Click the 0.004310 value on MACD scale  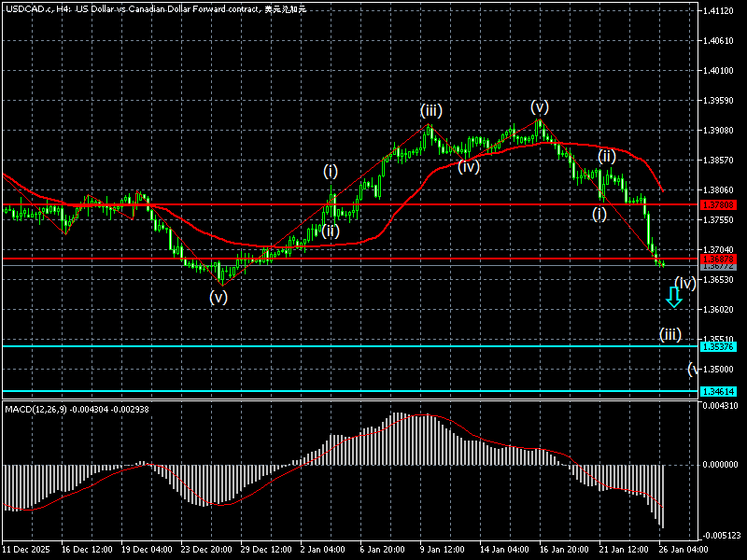tap(721, 405)
